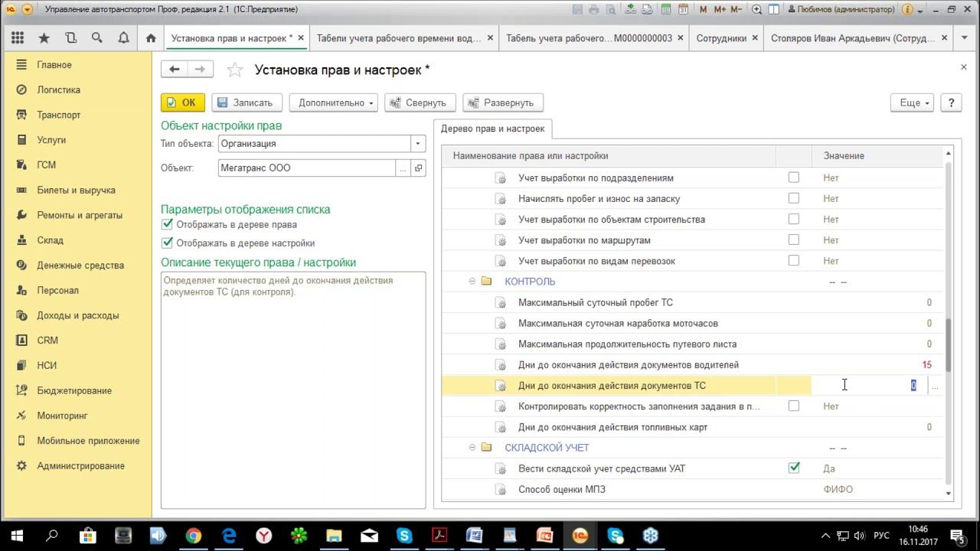Toggle 'Вести складской учет средствами УАТ' checkbox
Screen dimensions: 980x551
point(794,468)
